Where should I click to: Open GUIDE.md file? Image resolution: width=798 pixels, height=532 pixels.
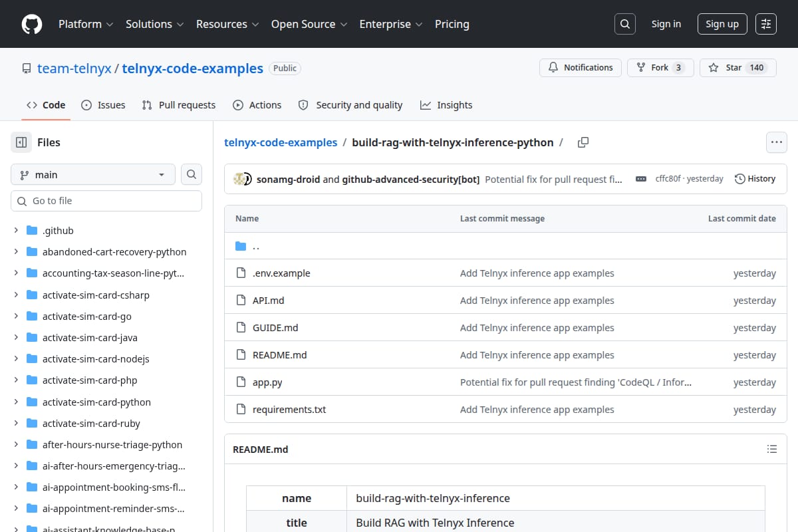tap(275, 328)
